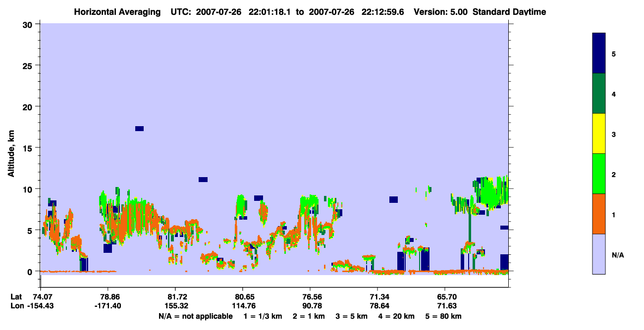Click the end time '22:12:59.6'
The width and height of the screenshot is (644, 330).
click(382, 12)
